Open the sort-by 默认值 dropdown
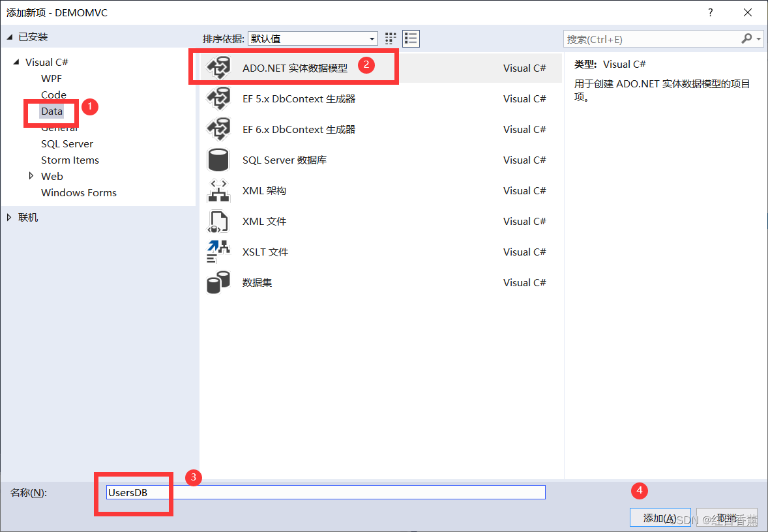Image resolution: width=768 pixels, height=532 pixels. pos(313,38)
